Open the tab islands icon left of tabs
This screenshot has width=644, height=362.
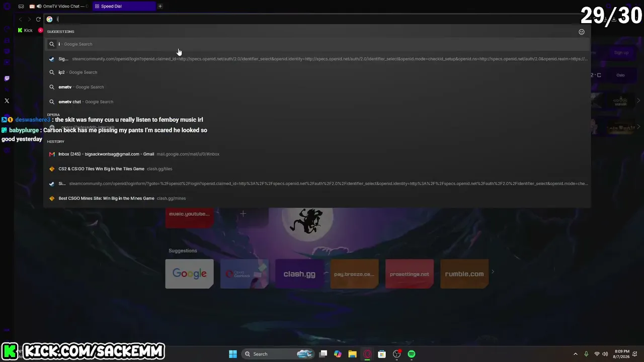coord(21,6)
